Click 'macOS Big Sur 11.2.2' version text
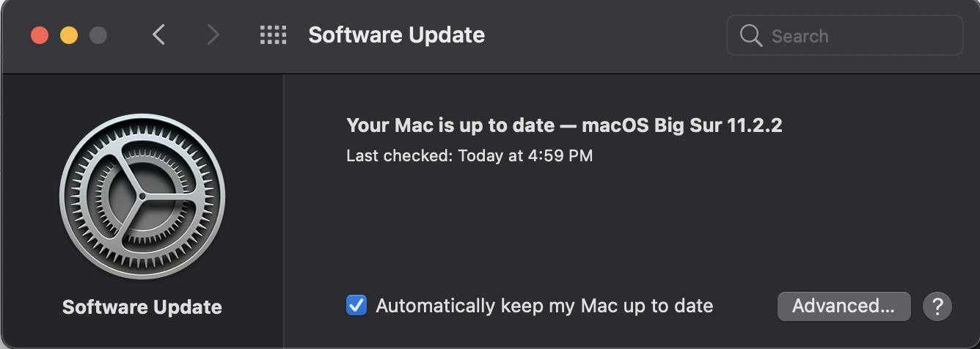This screenshot has width=980, height=349. click(x=682, y=125)
